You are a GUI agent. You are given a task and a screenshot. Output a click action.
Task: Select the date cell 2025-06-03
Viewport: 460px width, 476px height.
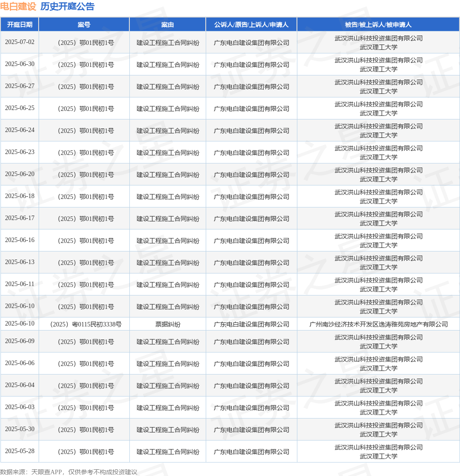20,407
